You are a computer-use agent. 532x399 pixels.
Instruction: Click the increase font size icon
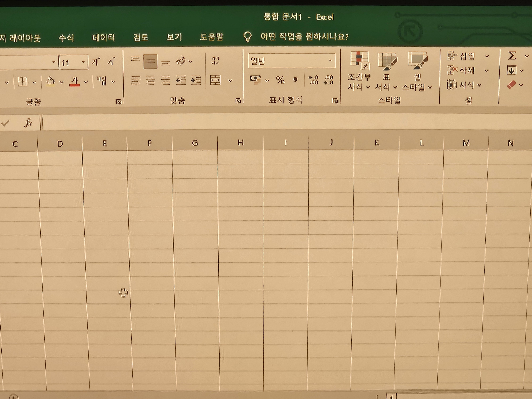tap(96, 62)
